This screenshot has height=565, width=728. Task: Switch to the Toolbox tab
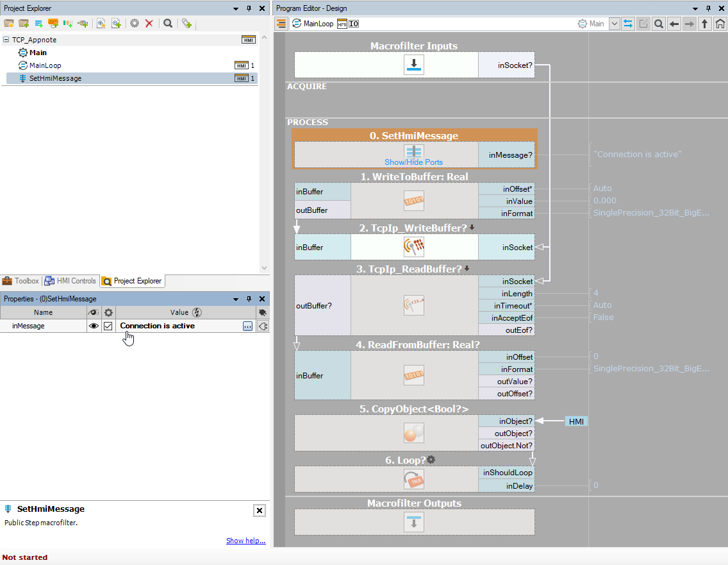21,281
